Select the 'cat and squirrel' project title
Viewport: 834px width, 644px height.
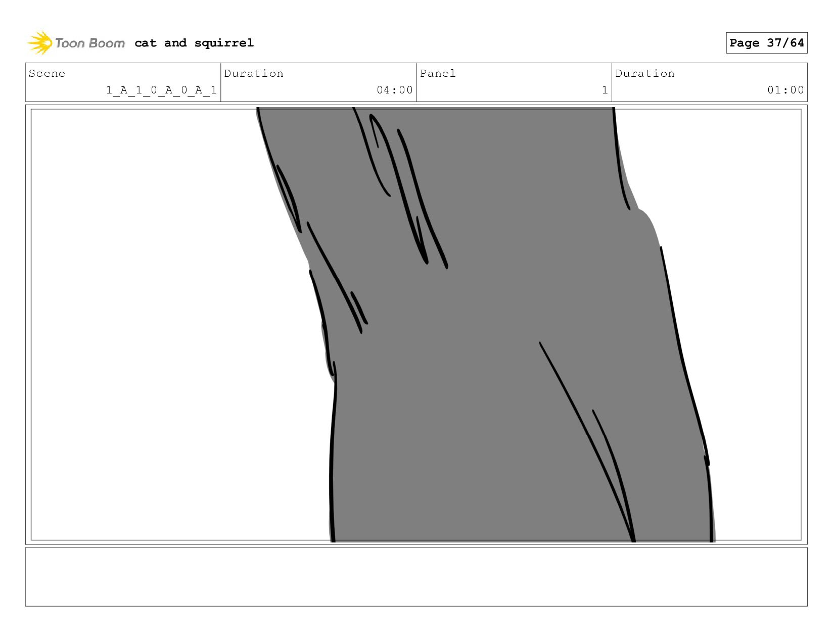tap(194, 43)
